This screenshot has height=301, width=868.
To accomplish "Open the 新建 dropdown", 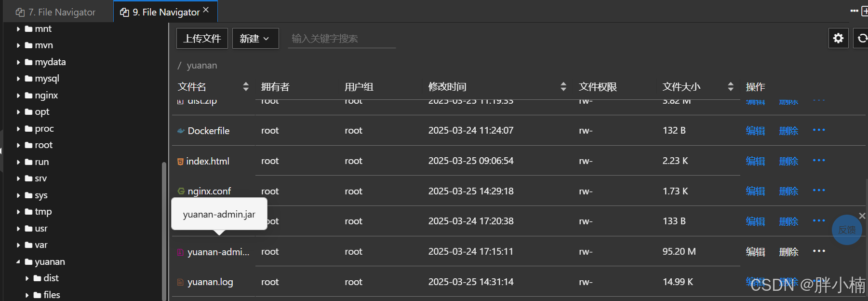I will tap(255, 39).
